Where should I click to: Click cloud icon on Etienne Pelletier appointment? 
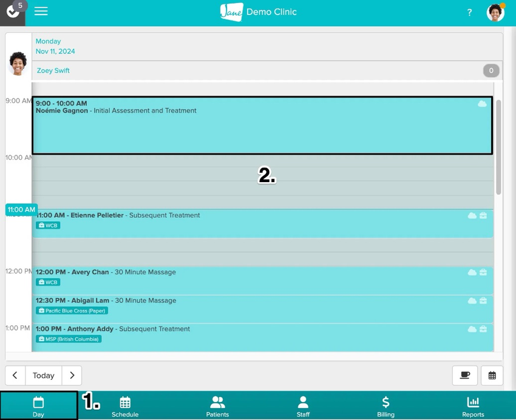[472, 215]
